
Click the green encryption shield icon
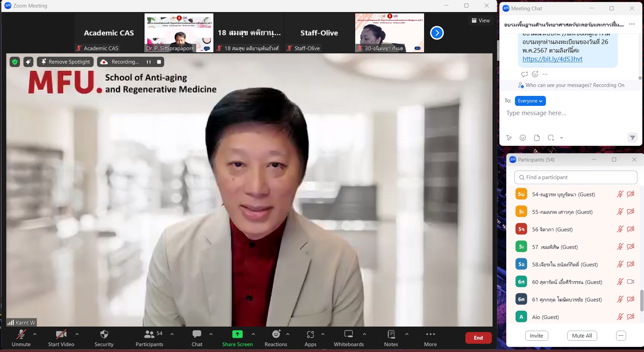[14, 62]
